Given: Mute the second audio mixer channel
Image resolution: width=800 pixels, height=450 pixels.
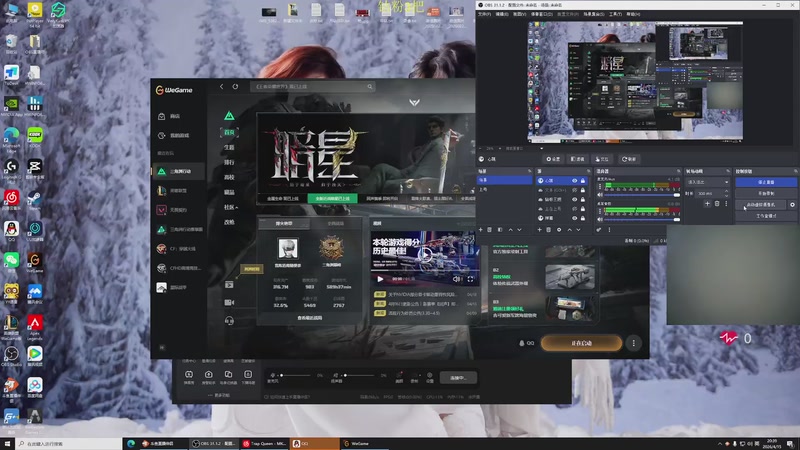Looking at the screenshot, I should (600, 219).
